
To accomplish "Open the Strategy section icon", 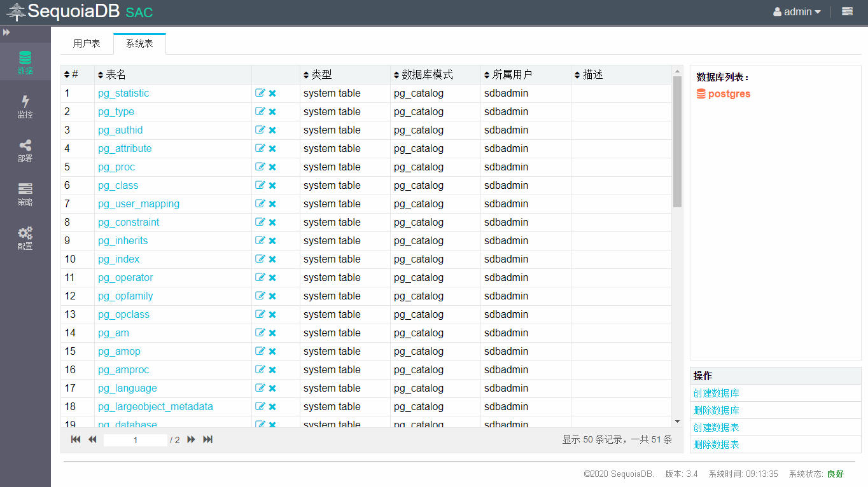I will click(25, 193).
